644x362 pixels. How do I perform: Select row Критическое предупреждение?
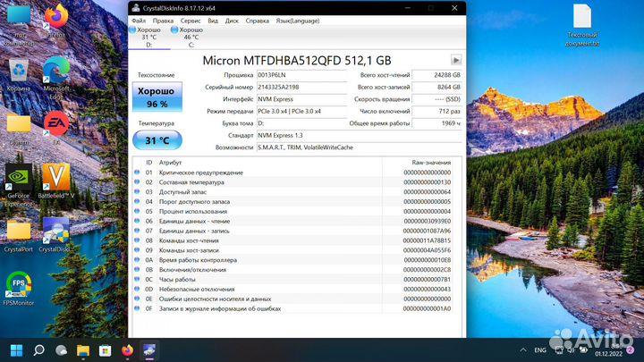pyautogui.click(x=292, y=173)
